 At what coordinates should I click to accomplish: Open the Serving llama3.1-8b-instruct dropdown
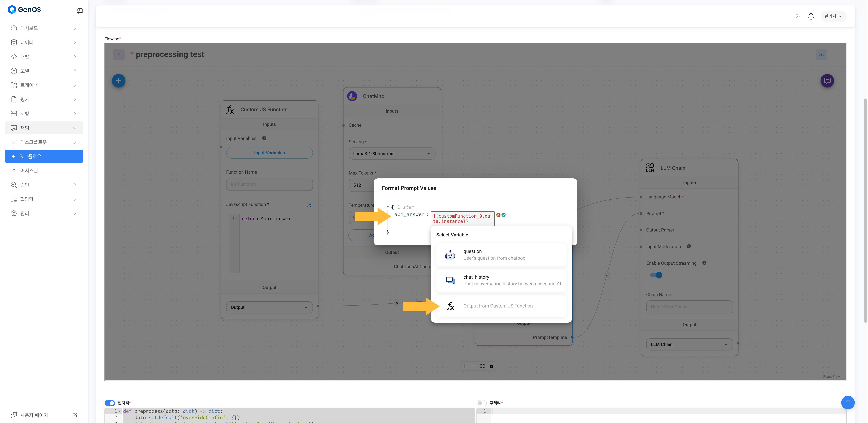[392, 154]
